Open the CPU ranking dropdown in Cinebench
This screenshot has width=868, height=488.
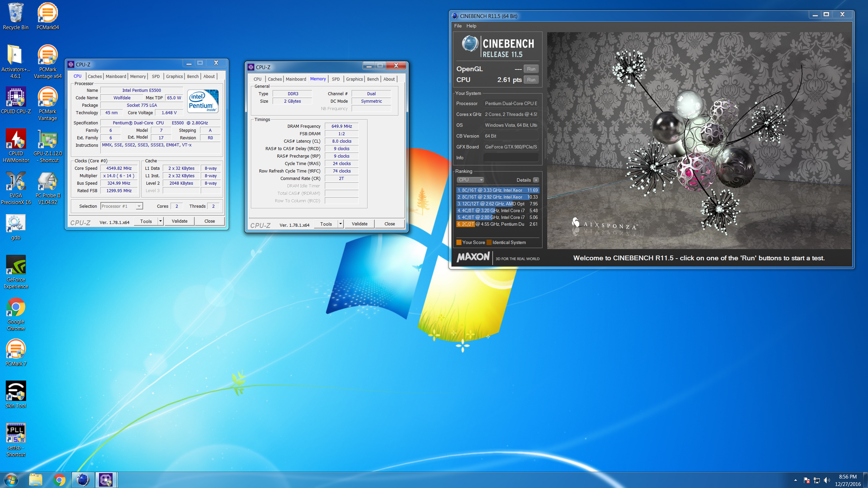[470, 180]
